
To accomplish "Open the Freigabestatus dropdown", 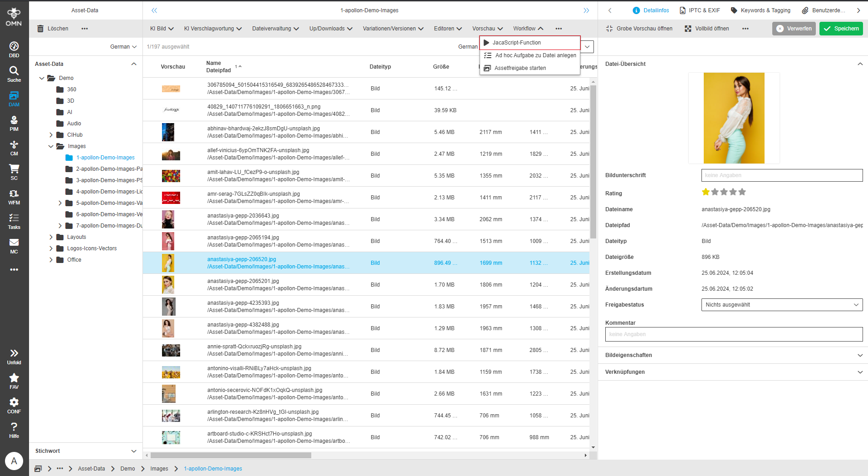I will 781,305.
